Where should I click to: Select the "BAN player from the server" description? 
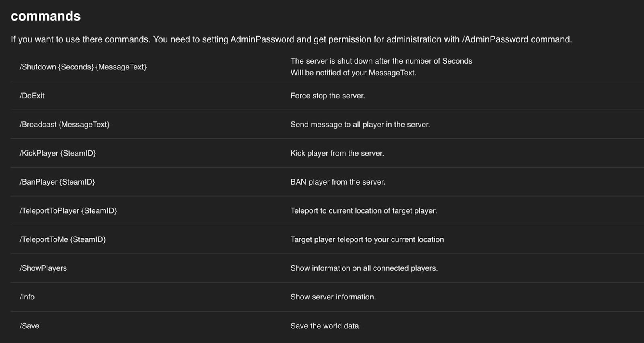coord(338,182)
